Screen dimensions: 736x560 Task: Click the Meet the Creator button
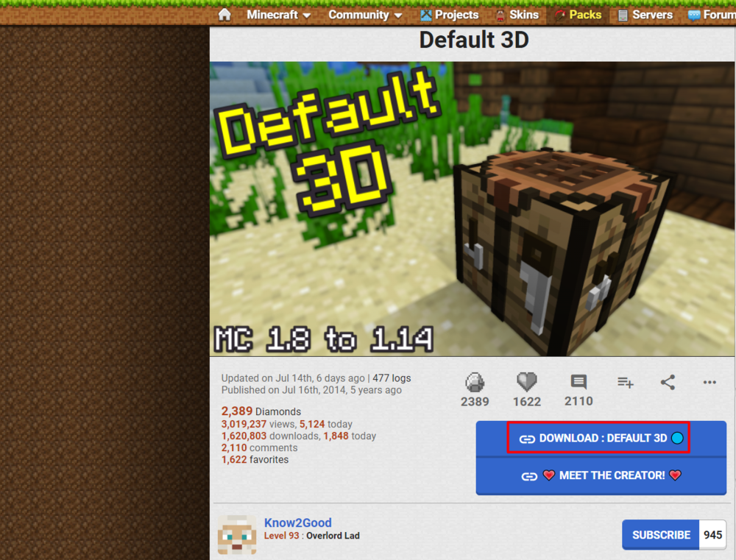point(601,475)
